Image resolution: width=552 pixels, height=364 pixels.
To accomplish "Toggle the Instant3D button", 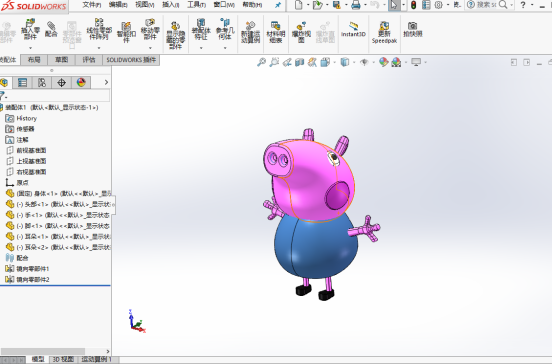I will click(x=353, y=30).
